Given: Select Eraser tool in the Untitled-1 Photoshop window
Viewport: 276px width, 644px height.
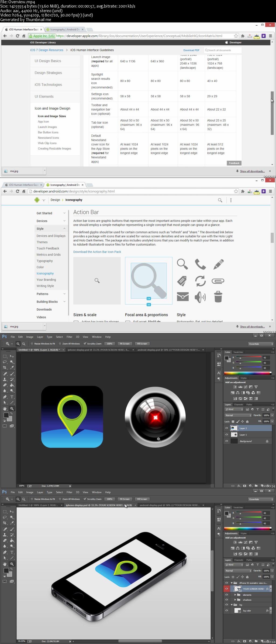Looking at the screenshot, I should (x=5, y=385).
